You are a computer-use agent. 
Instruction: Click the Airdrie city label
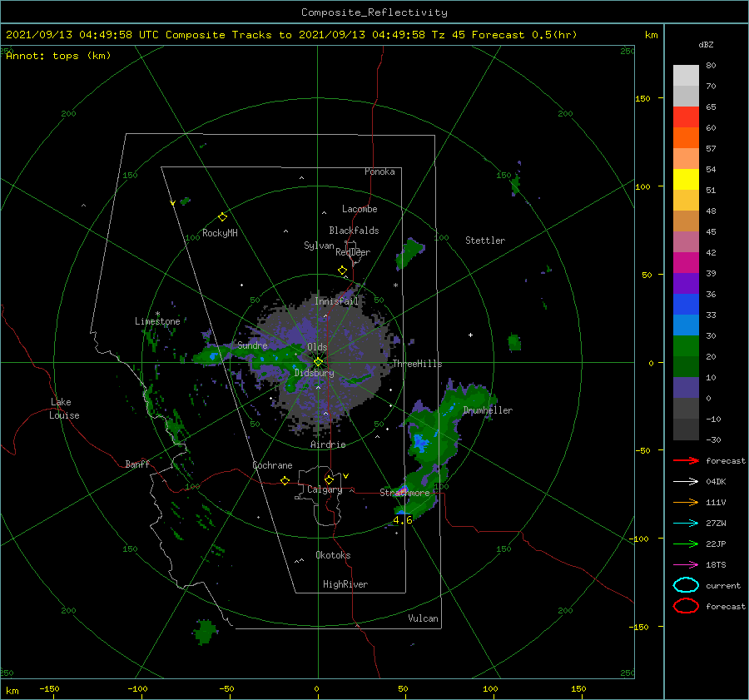click(x=328, y=444)
